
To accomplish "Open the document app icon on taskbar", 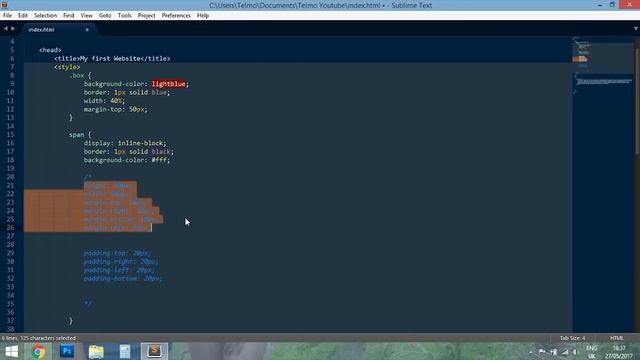I will (125, 351).
